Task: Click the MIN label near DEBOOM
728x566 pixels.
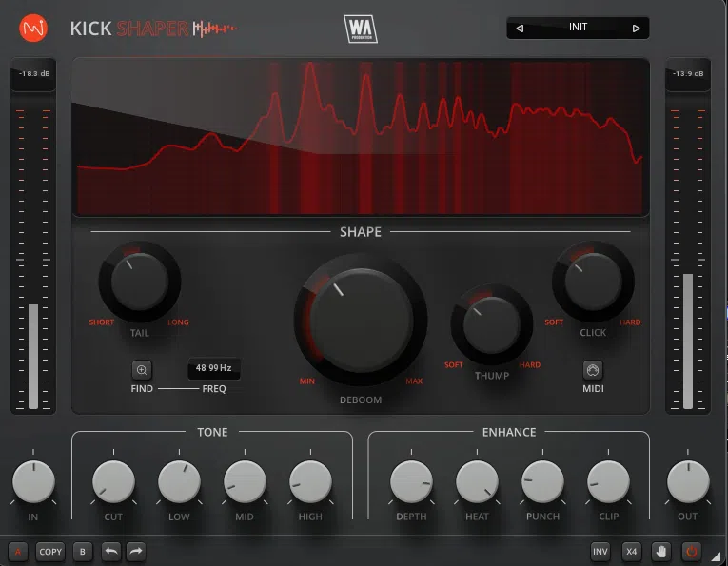Action: point(306,381)
